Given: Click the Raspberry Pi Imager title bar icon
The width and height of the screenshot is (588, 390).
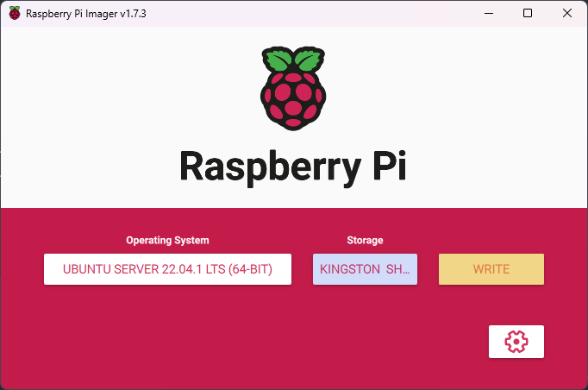Looking at the screenshot, I should (14, 14).
